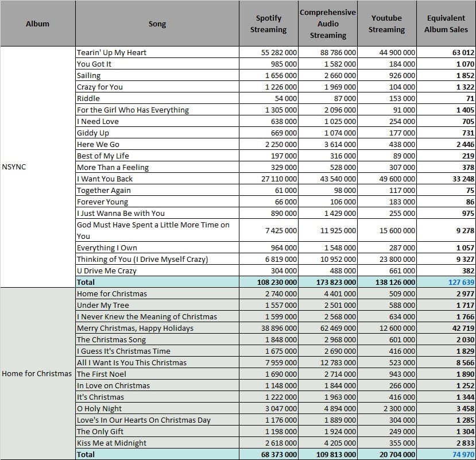Select The Only Gift song cell
The width and height of the screenshot is (476, 460).
(157, 431)
